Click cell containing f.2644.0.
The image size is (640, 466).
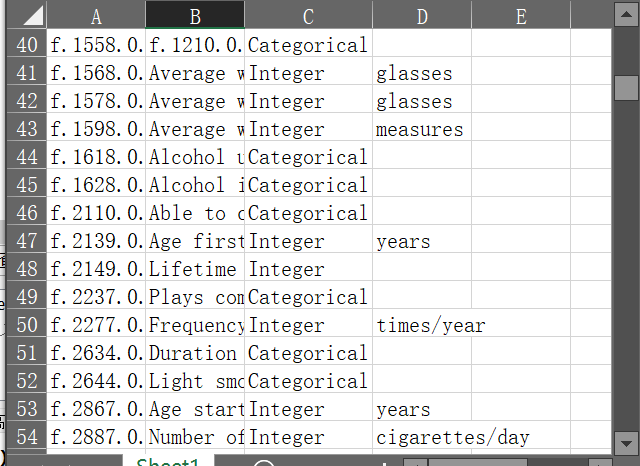pos(96,381)
